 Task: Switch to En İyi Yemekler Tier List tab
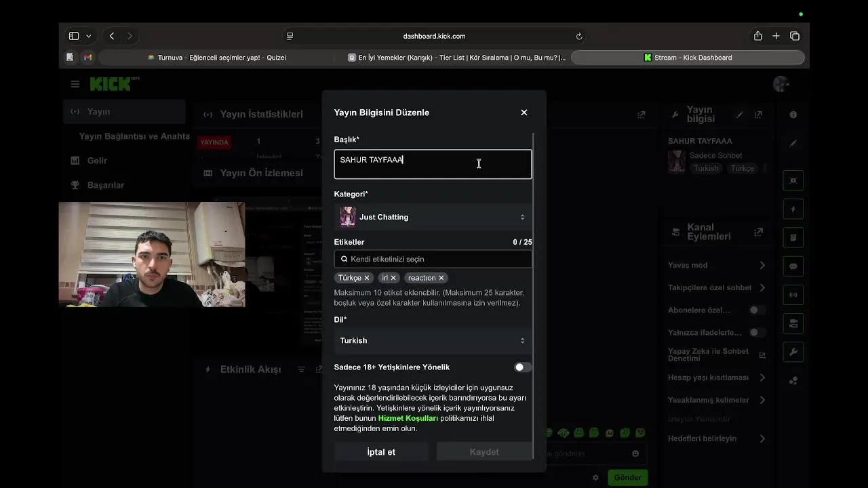click(456, 58)
